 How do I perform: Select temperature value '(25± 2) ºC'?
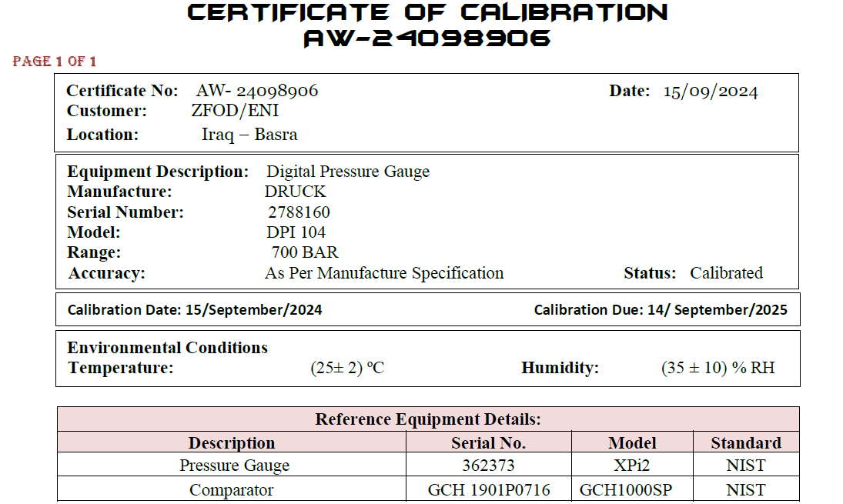(x=347, y=368)
